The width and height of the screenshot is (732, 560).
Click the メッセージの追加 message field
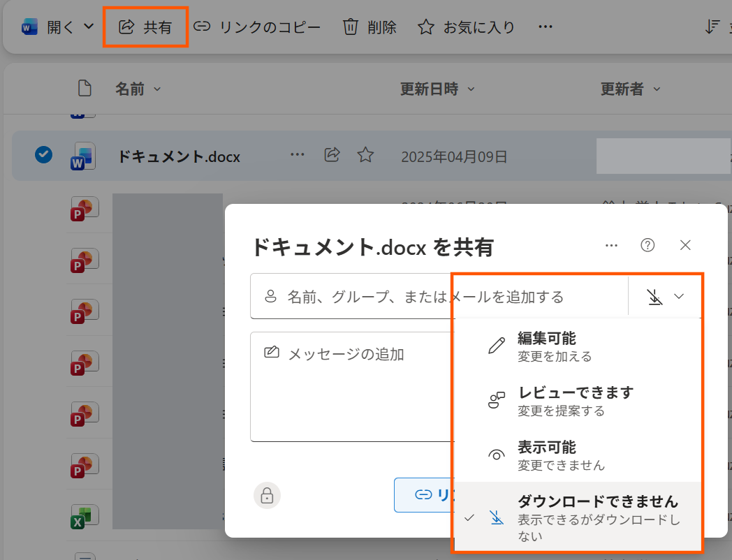(x=349, y=384)
